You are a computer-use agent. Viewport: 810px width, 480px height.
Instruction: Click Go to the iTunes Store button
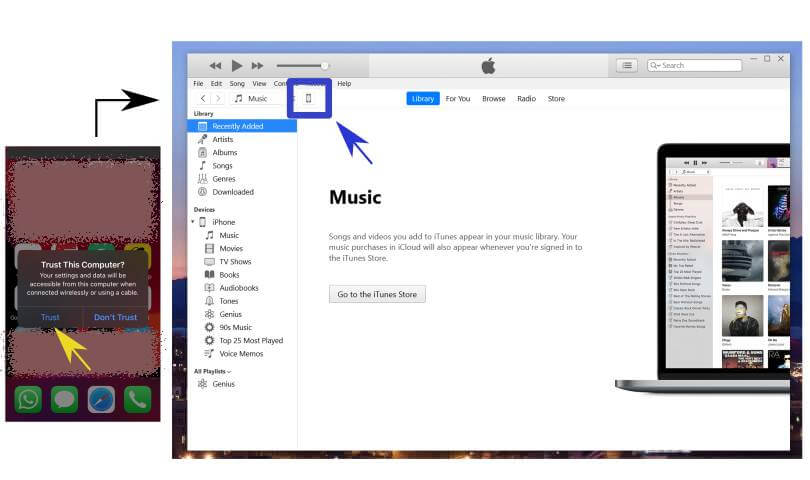point(377,294)
